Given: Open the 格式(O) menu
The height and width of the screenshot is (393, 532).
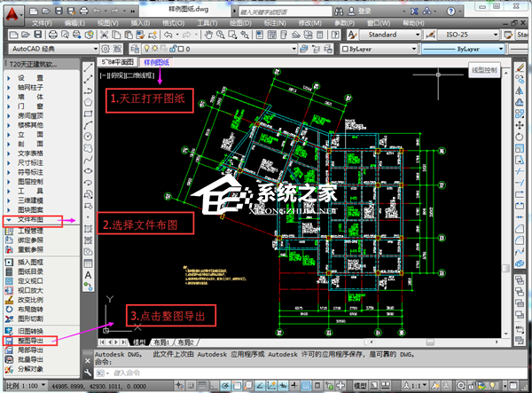Looking at the screenshot, I should click(x=174, y=23).
